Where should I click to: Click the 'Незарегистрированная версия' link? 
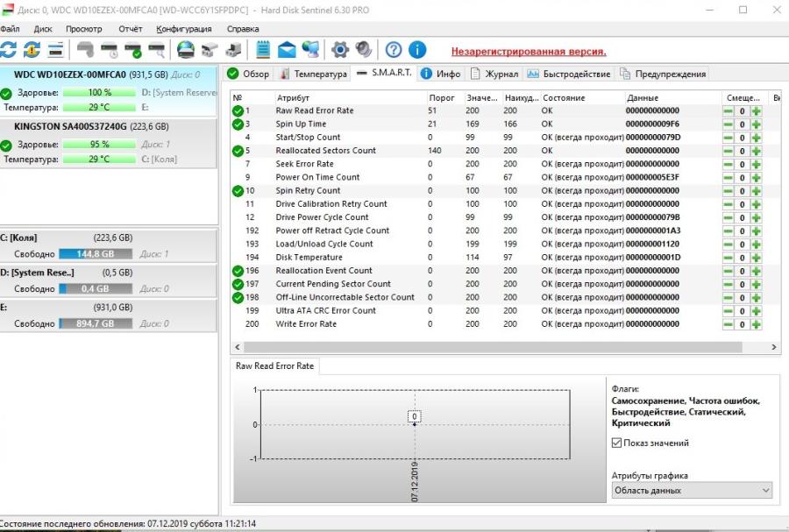528,52
